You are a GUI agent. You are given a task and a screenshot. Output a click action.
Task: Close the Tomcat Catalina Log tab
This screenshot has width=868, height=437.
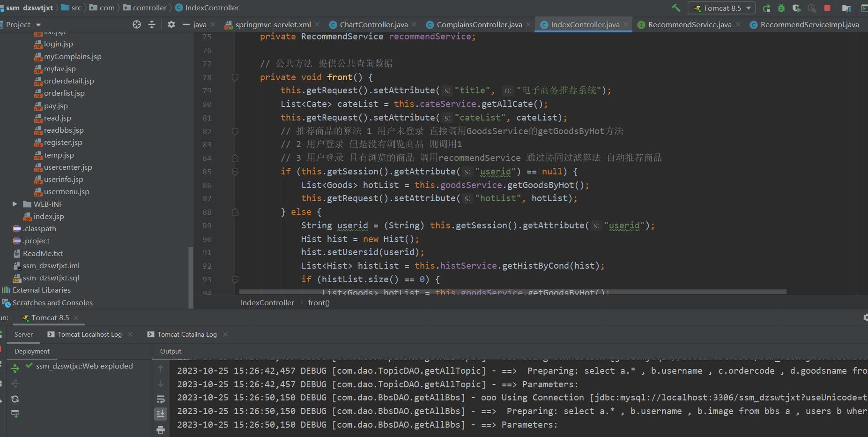click(x=225, y=334)
